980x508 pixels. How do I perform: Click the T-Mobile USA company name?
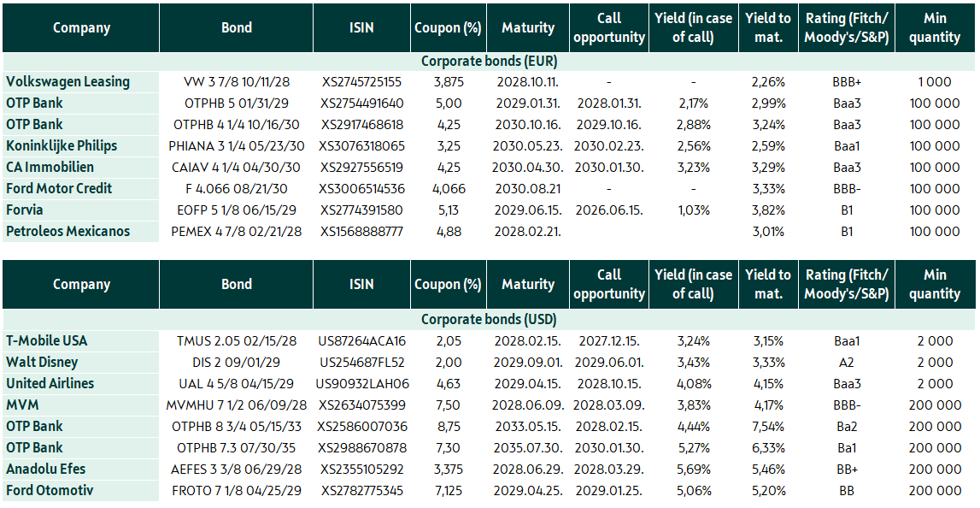click(47, 341)
